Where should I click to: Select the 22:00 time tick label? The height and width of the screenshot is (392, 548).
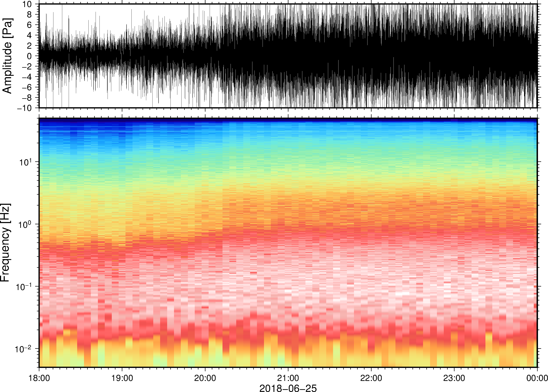pos(371,378)
